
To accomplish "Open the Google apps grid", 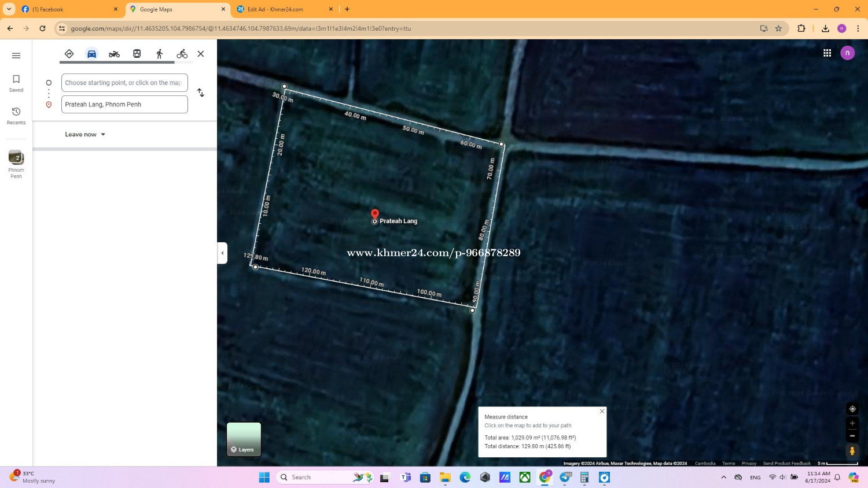I will [827, 53].
